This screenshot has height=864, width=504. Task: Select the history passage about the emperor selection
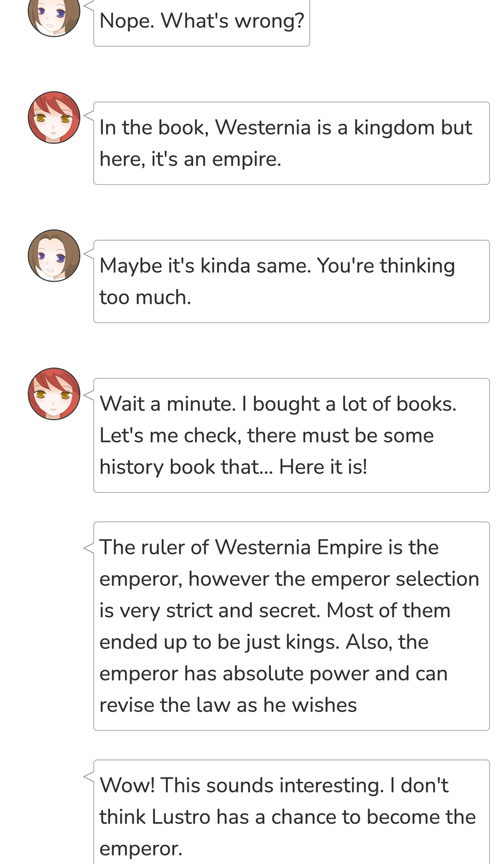291,626
